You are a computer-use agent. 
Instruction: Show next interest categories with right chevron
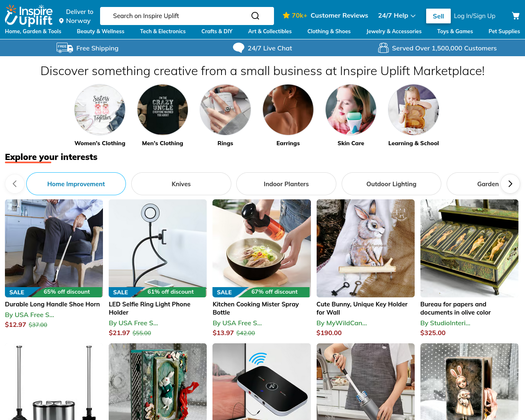(510, 184)
